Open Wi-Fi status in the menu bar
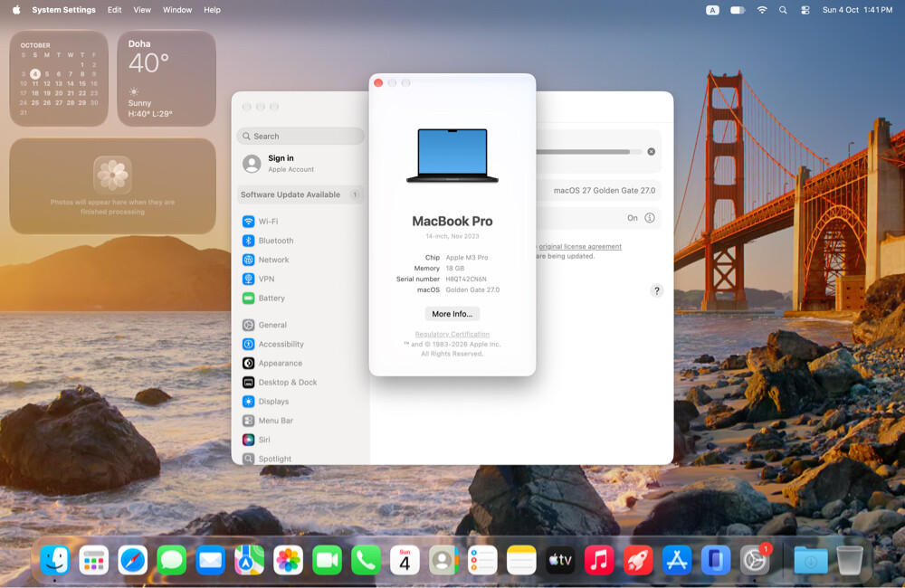The image size is (905, 588). click(762, 10)
